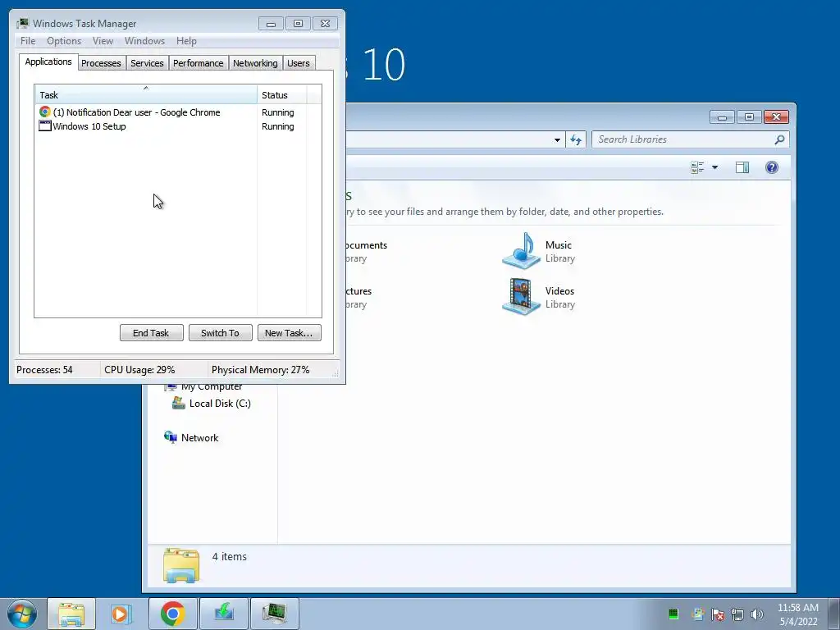Viewport: 840px width, 630px height.
Task: Click the Explorer folder icon on the taskbar
Action: 71,614
